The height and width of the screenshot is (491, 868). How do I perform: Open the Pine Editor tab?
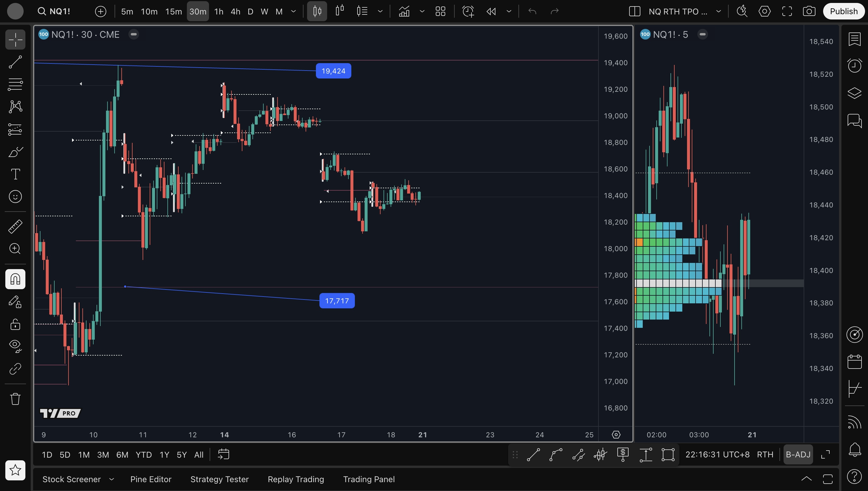click(x=151, y=479)
